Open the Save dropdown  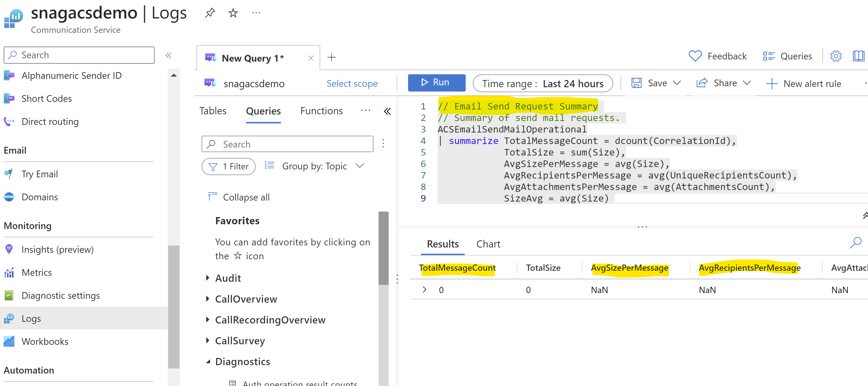[677, 83]
